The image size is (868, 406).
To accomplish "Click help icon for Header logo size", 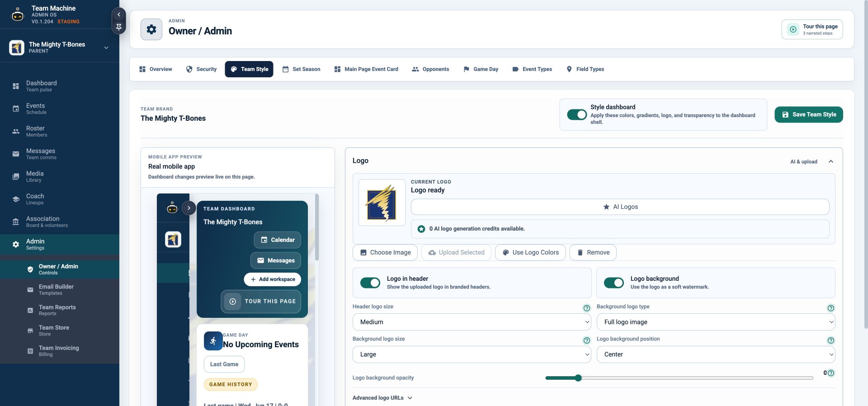I will (x=587, y=308).
